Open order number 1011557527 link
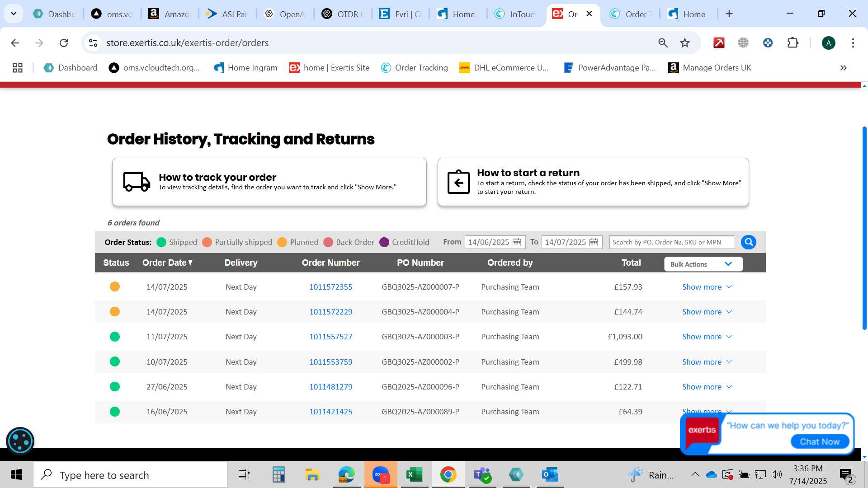Image resolution: width=868 pixels, height=488 pixels. point(330,337)
